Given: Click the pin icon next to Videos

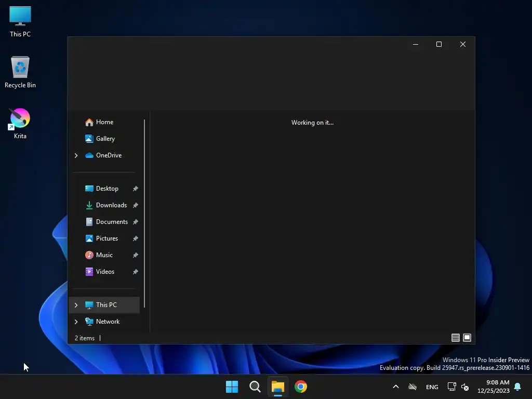Looking at the screenshot, I should pos(136,272).
